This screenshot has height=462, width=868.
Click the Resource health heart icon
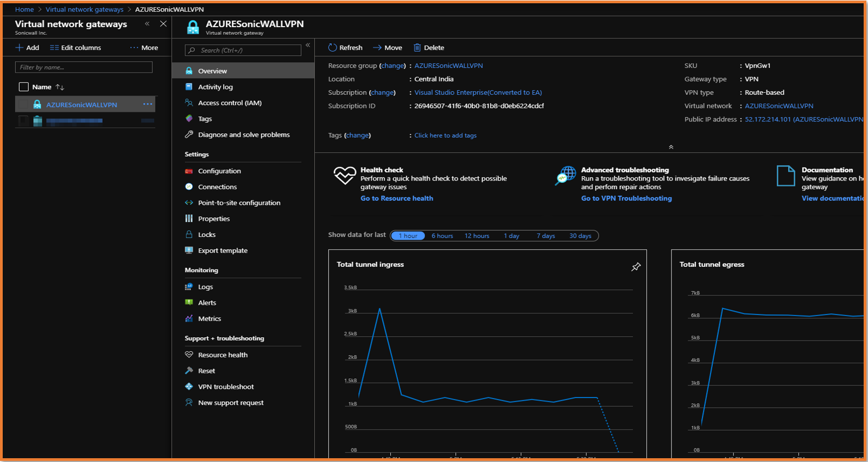tap(189, 355)
